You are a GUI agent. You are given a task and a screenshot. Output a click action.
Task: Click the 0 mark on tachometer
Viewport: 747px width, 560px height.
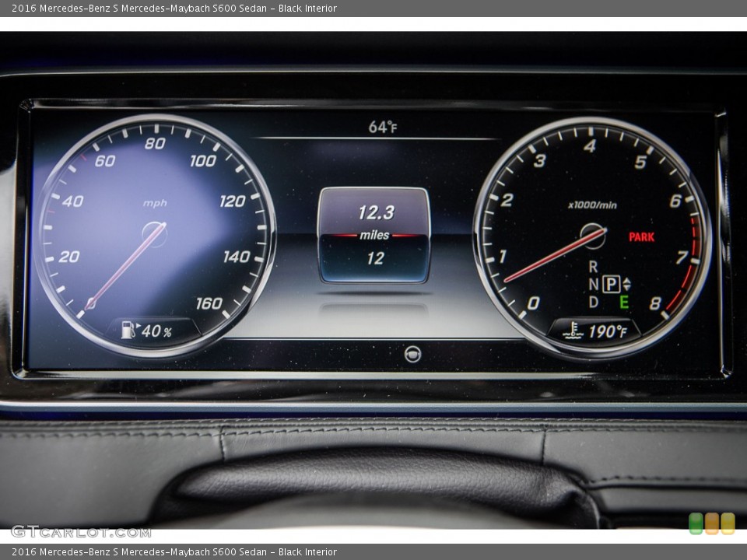point(534,303)
